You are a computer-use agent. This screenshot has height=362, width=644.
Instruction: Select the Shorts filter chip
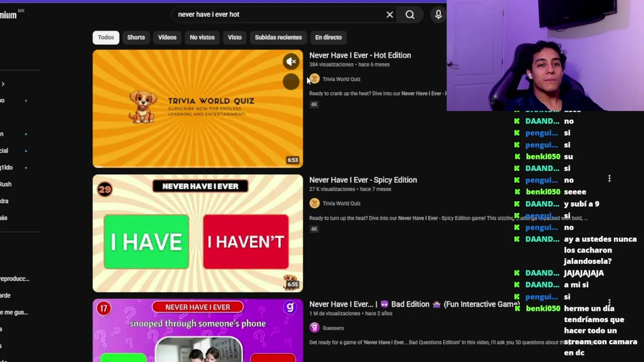(136, 37)
